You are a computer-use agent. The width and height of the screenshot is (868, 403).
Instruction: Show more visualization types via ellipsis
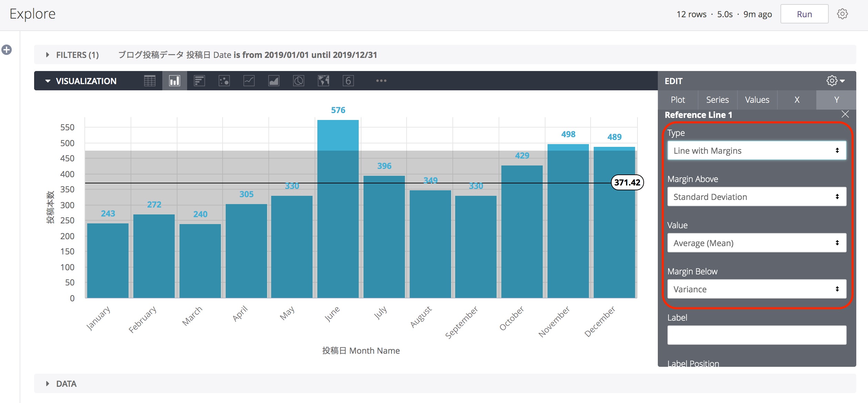(381, 81)
